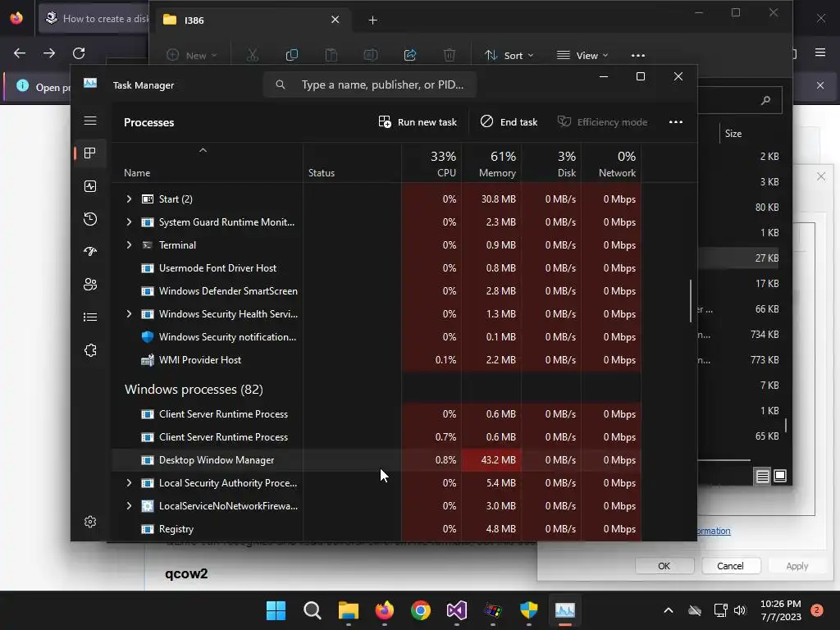Viewport: 840px width, 630px height.
Task: Expand LocalServiceNoNetworkFirewall group
Action: click(x=129, y=505)
